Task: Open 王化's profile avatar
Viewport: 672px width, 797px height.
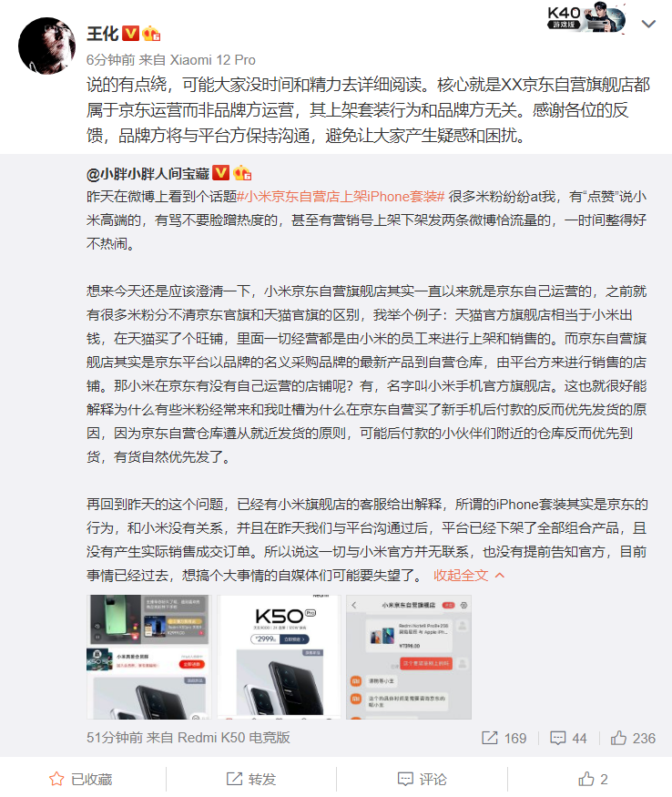Action: pos(46,46)
